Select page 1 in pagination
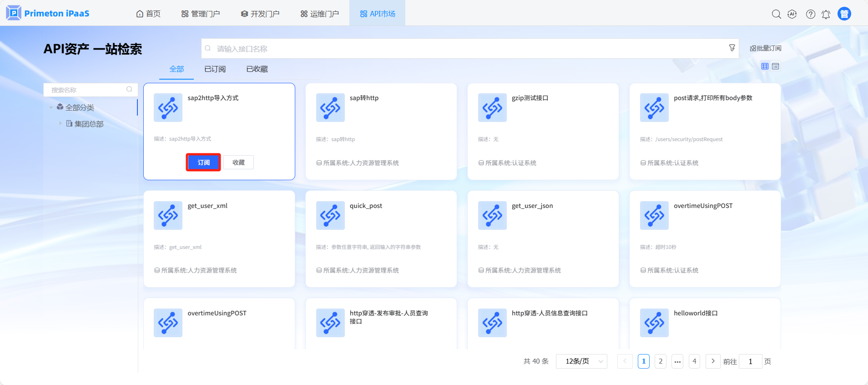868x385 pixels. point(644,361)
